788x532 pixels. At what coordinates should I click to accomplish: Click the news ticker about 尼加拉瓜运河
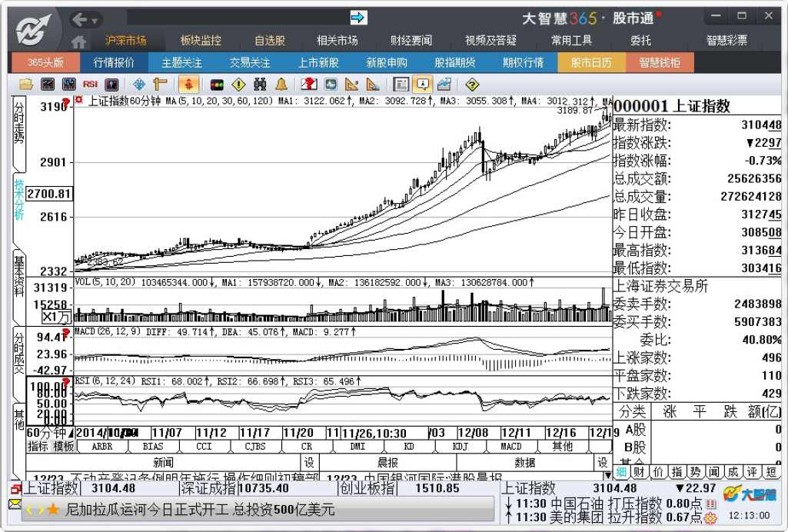pyautogui.click(x=200, y=510)
